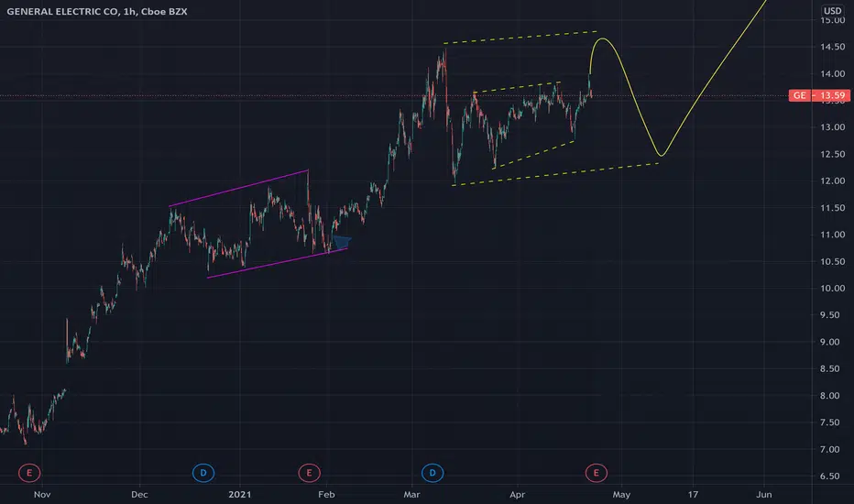Click the Jun label on the time axis
Viewport: 854px width, 504px height.
(764, 495)
